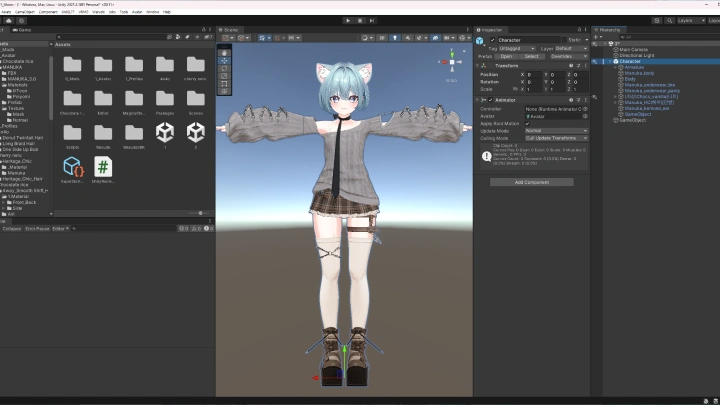720x405 pixels.
Task: Select the Hand view tool in Scene
Action: point(224,53)
